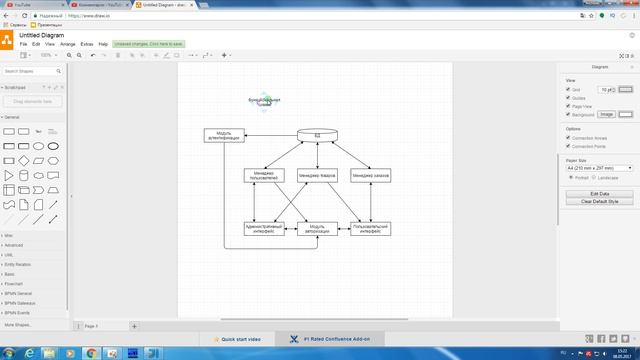Click the fullscreen icon at toolbar right

(x=622, y=56)
